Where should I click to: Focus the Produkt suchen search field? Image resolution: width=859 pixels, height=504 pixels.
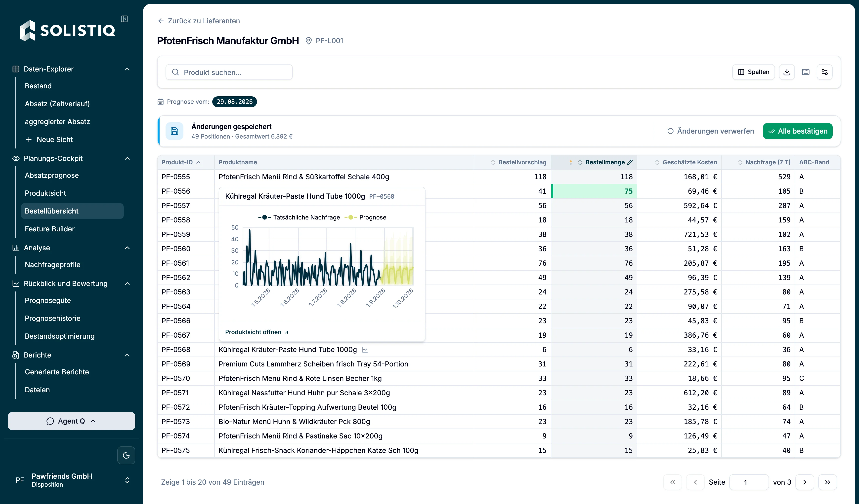coord(229,72)
